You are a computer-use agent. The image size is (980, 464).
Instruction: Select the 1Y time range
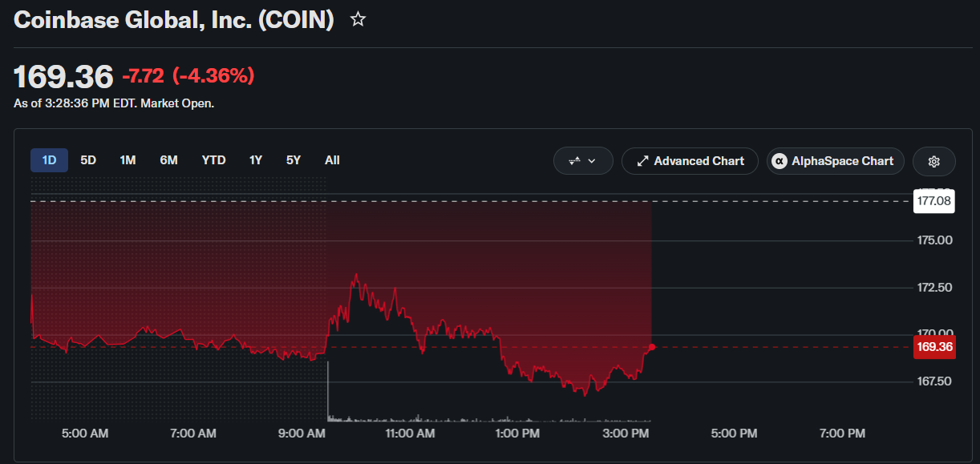click(256, 160)
